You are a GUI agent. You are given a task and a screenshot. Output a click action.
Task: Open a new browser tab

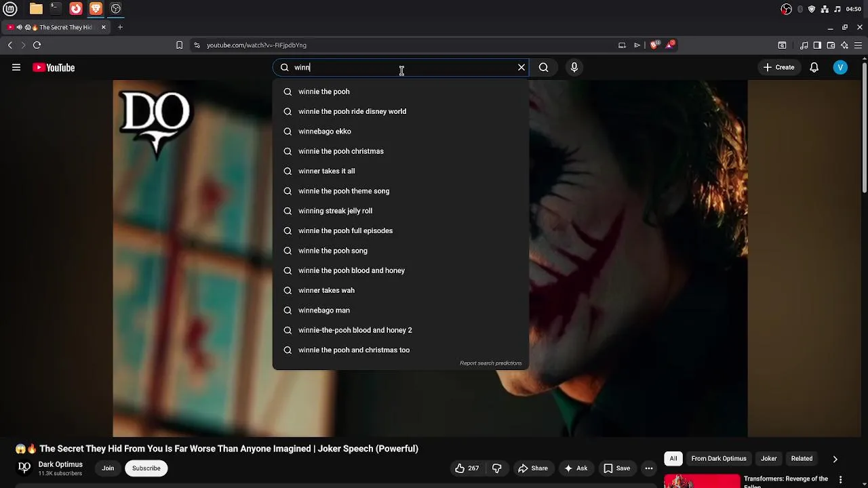pyautogui.click(x=120, y=27)
